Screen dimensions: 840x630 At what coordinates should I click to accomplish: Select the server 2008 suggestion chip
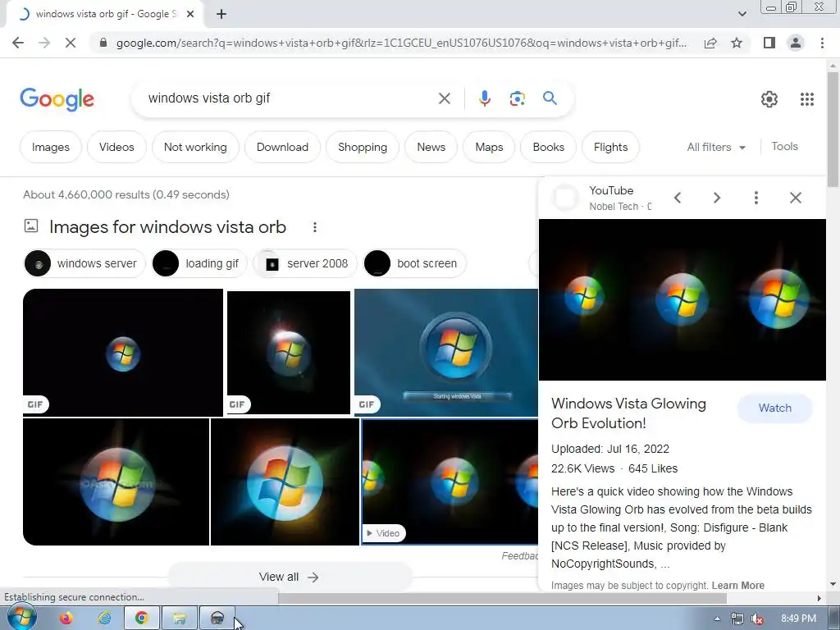pos(304,263)
